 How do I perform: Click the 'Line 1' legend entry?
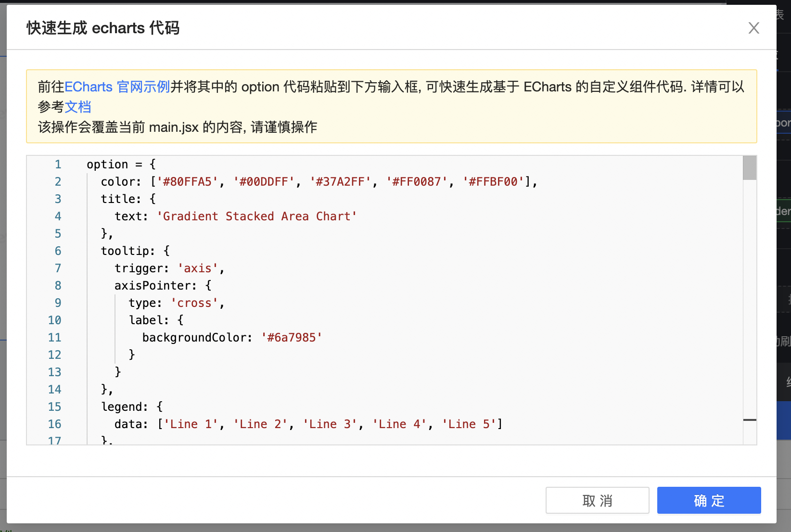(x=191, y=424)
